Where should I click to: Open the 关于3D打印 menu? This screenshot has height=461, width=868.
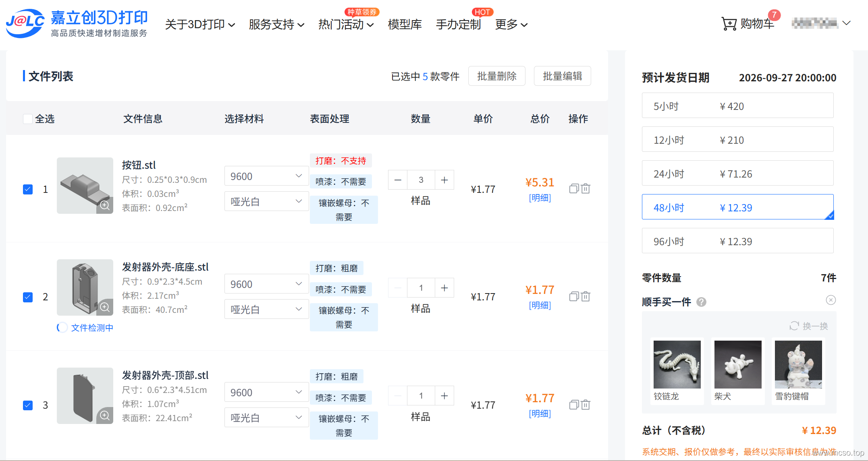200,25
